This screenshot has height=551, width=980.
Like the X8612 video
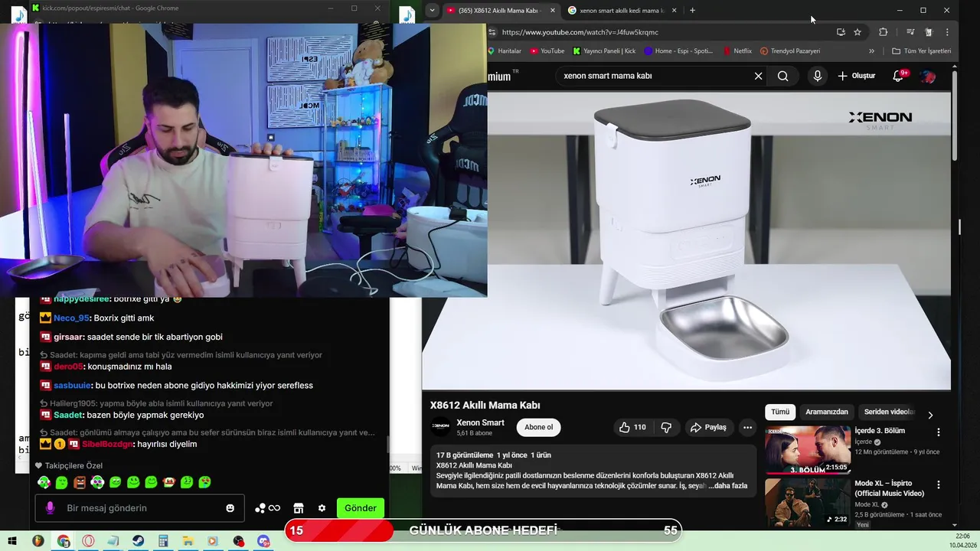(x=634, y=427)
